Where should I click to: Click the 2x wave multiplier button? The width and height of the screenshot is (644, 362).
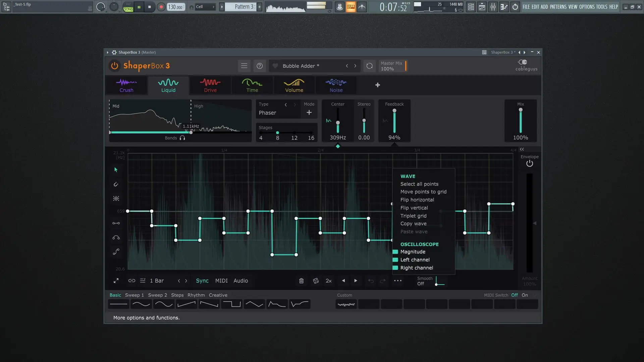(328, 281)
